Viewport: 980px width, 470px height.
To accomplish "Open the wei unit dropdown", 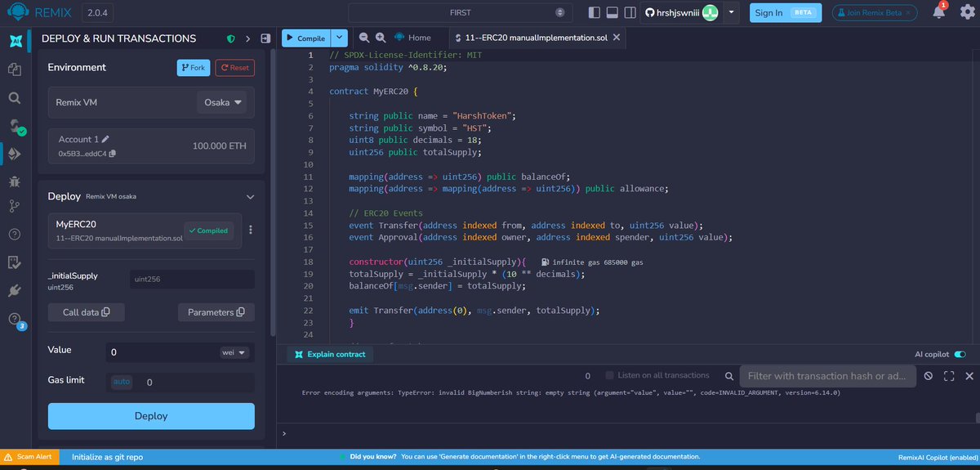I will tap(234, 352).
